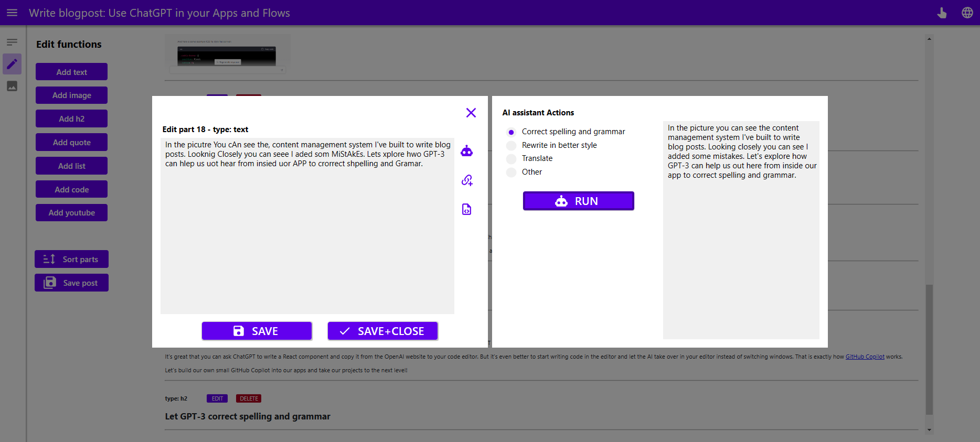Click the Add youtube button
This screenshot has height=442, width=980.
pos(72,212)
